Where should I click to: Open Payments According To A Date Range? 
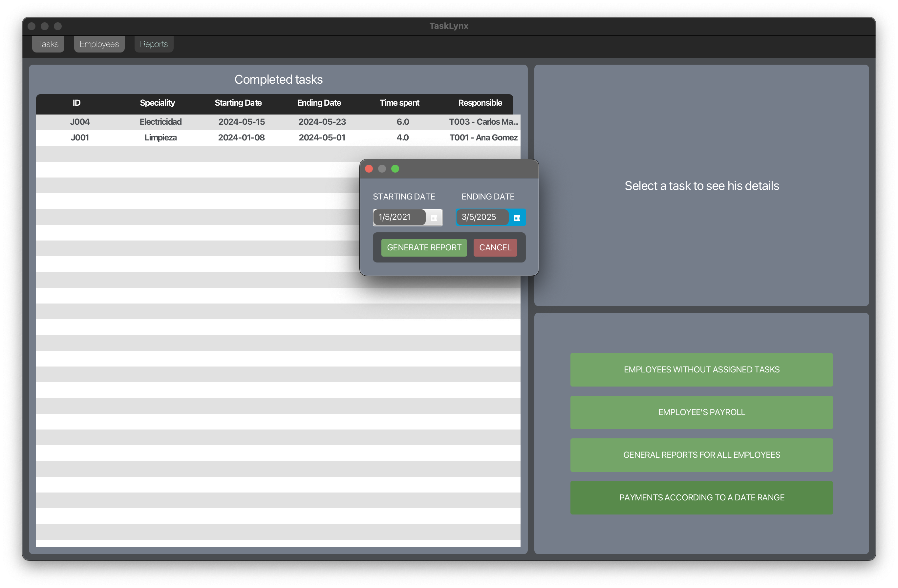[x=701, y=497]
